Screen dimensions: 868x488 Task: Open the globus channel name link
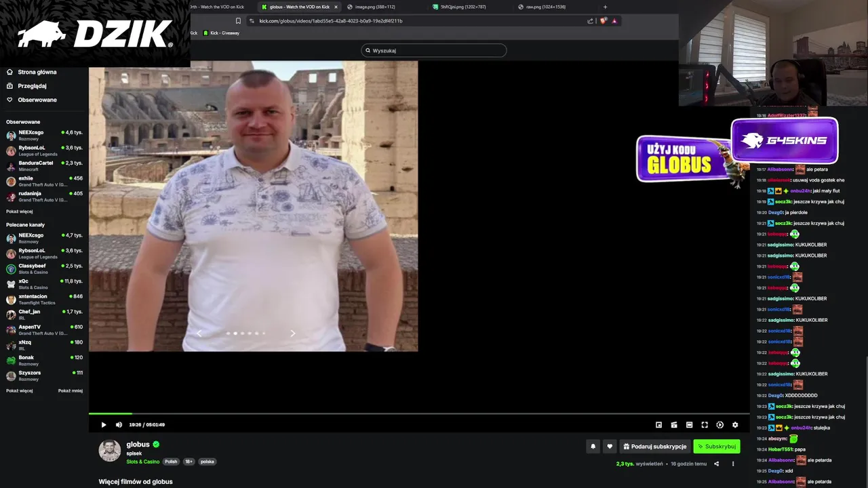pos(138,445)
